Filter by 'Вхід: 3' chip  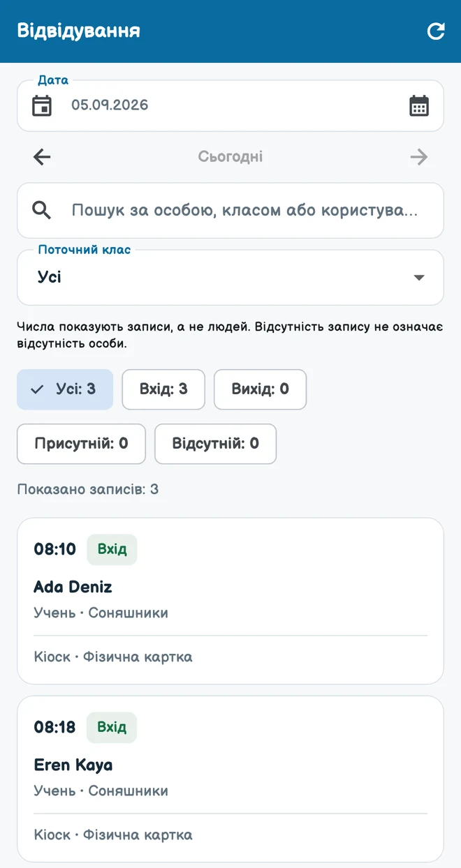(163, 389)
